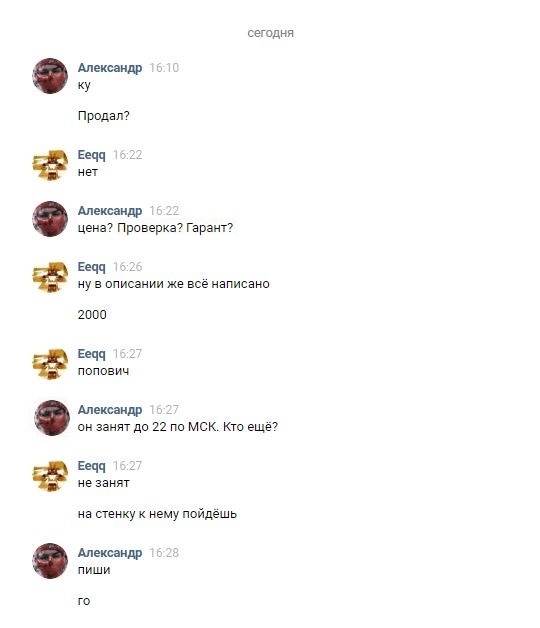Open the Александр name link at 16:22

(x=110, y=211)
